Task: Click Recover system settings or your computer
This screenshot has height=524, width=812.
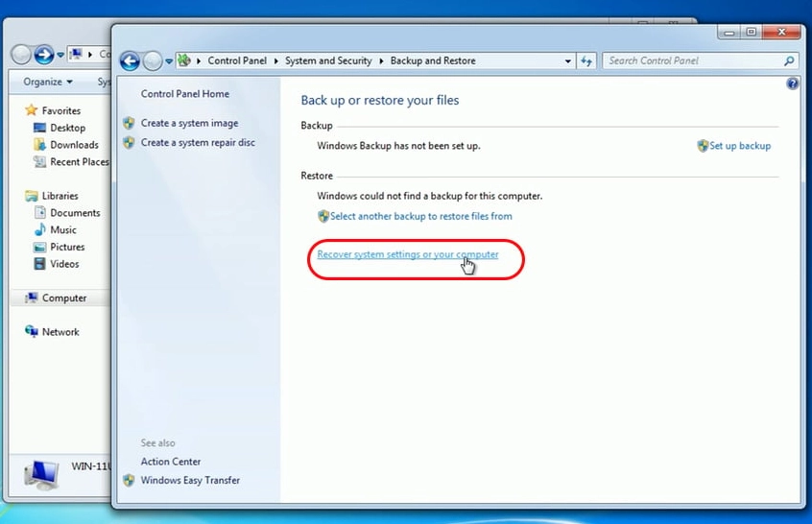Action: [x=408, y=254]
